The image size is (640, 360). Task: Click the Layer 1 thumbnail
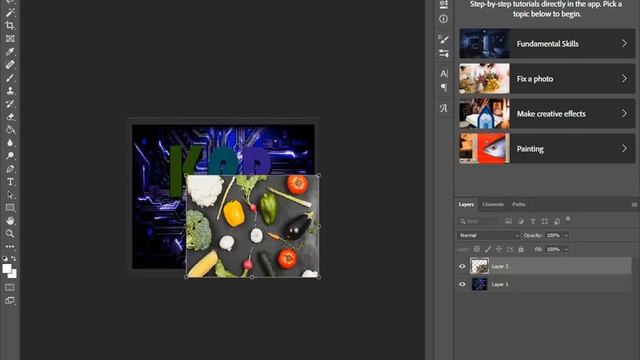[479, 284]
